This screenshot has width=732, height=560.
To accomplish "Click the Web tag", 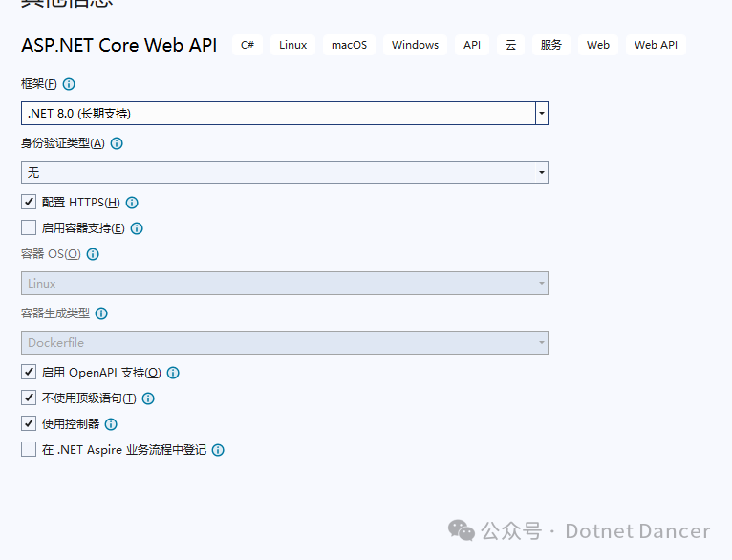I will 598,45.
